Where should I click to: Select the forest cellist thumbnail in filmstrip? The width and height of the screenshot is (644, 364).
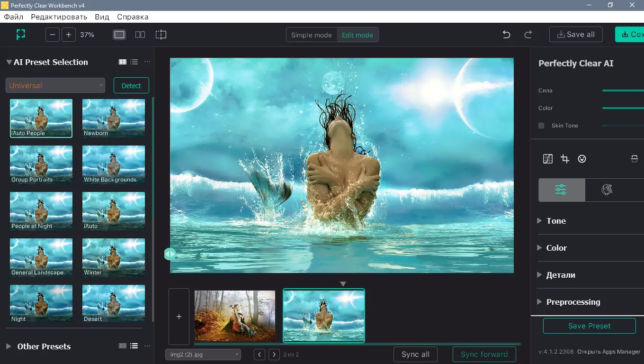click(x=235, y=316)
